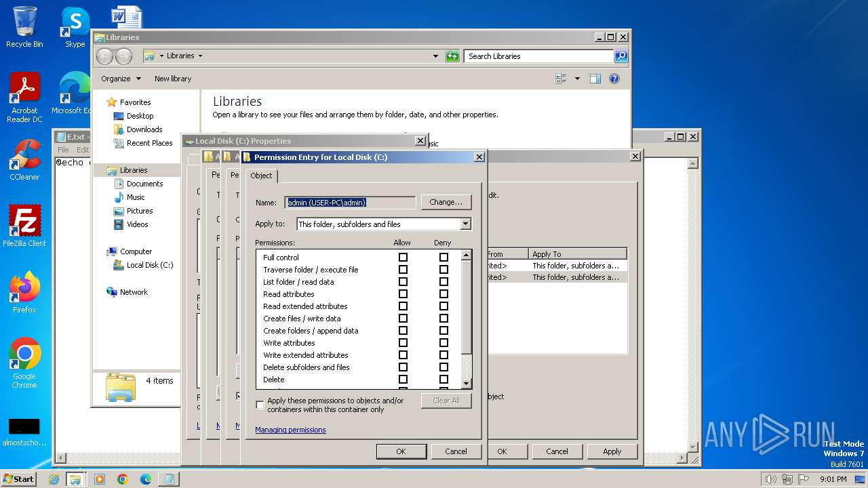The width and height of the screenshot is (868, 488).
Task: Check Allow for Full control
Action: pyautogui.click(x=403, y=258)
